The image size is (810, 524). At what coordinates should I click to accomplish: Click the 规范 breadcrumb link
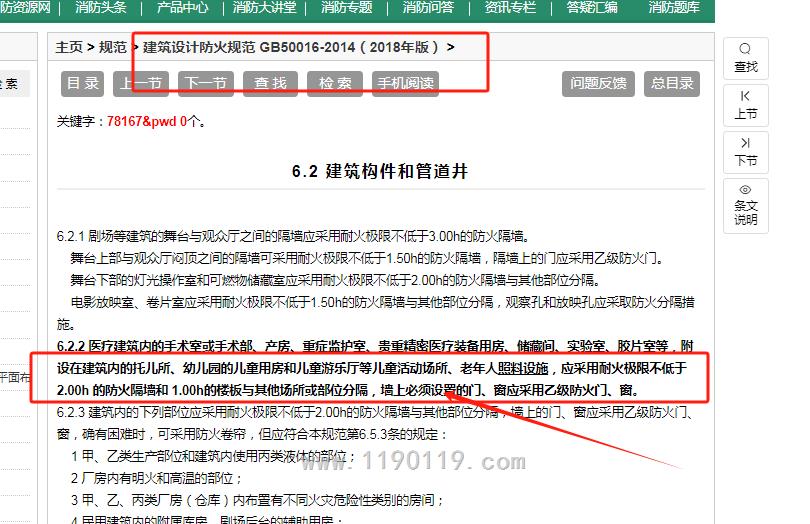(x=113, y=47)
